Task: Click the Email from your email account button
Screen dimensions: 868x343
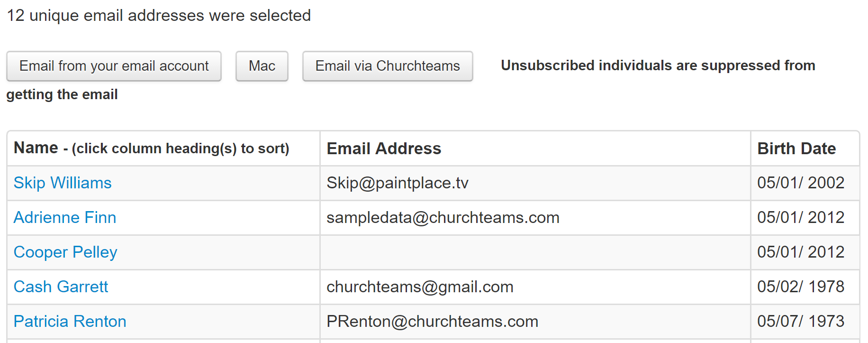Action: (x=114, y=66)
